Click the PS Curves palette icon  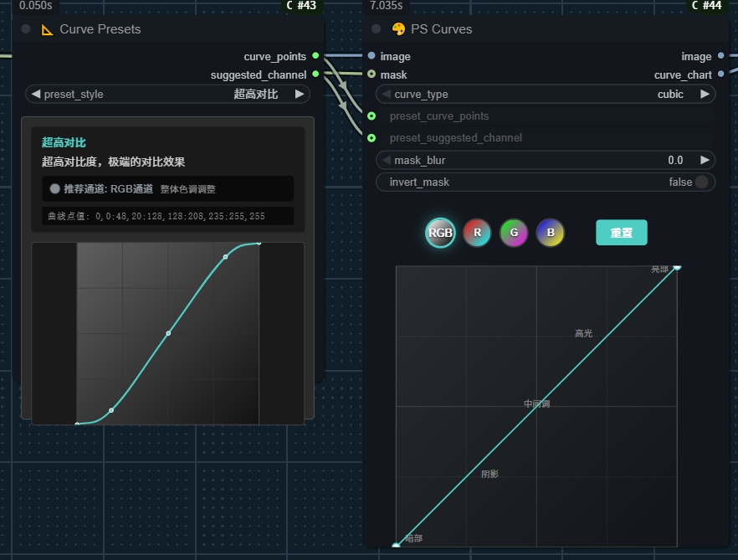398,29
